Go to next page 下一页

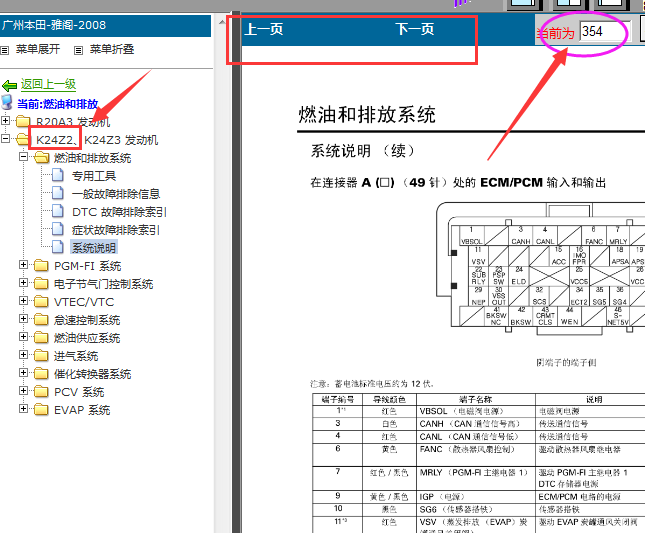coord(415,29)
